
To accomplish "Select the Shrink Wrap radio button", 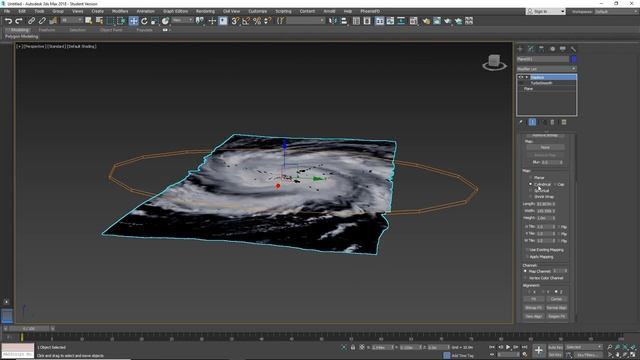I will pos(531,197).
